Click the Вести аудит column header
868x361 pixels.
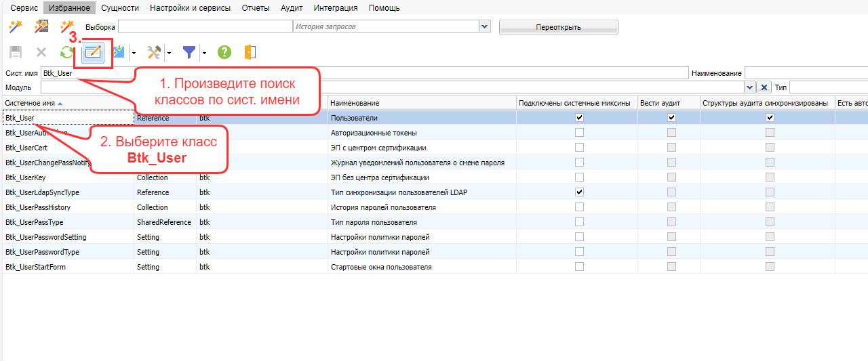click(x=669, y=103)
